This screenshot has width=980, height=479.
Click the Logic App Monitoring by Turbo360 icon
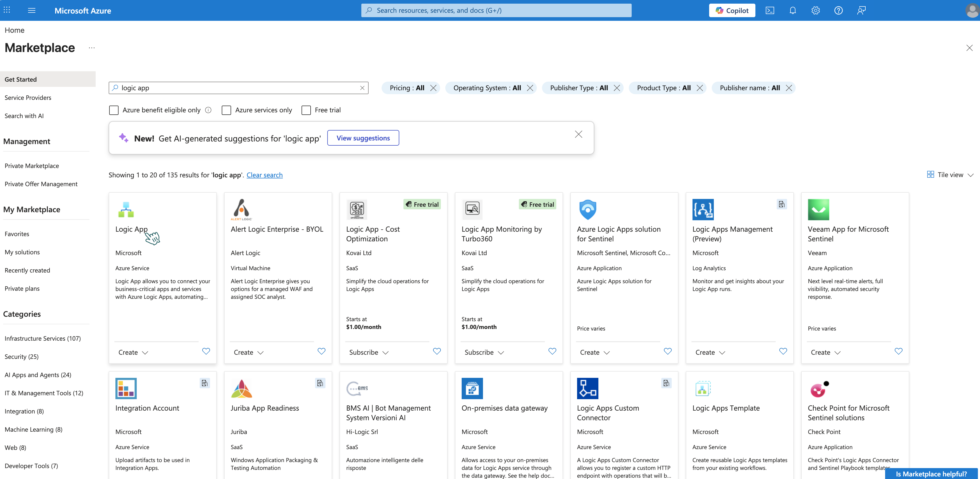point(472,209)
